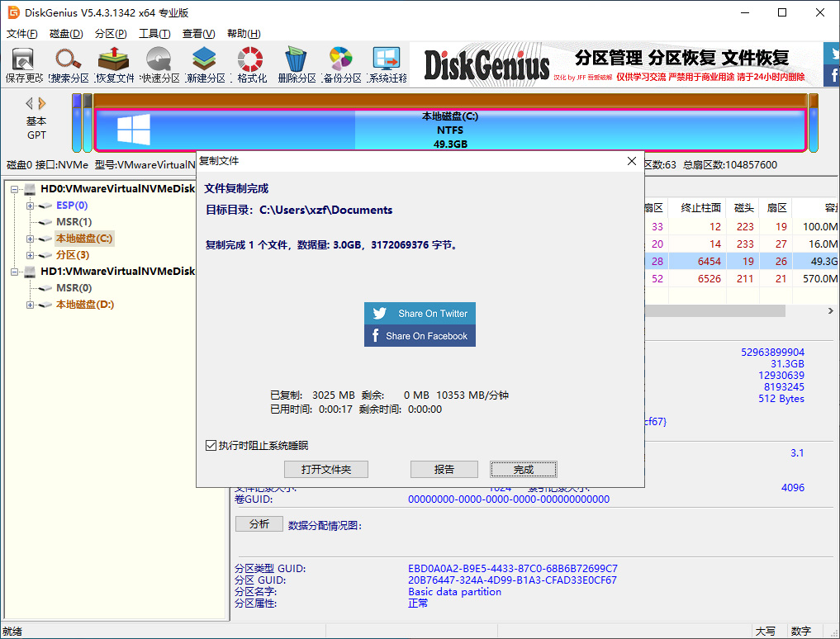840x639 pixels.
Task: Open the 帮助(H) menu
Action: pyautogui.click(x=244, y=34)
